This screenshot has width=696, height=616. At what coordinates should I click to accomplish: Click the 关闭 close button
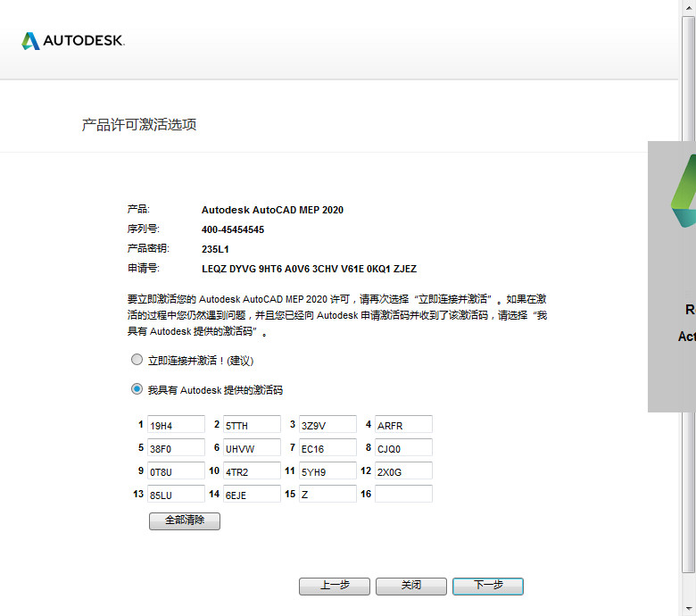point(411,587)
